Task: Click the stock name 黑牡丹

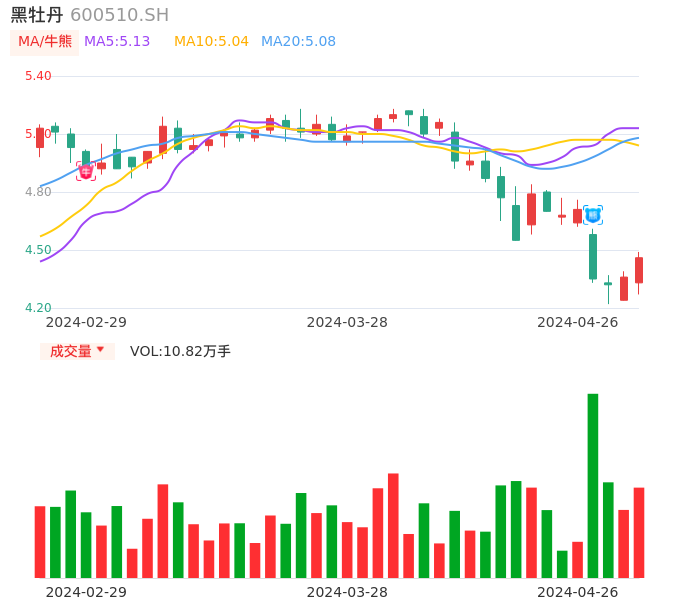Action: (37, 15)
